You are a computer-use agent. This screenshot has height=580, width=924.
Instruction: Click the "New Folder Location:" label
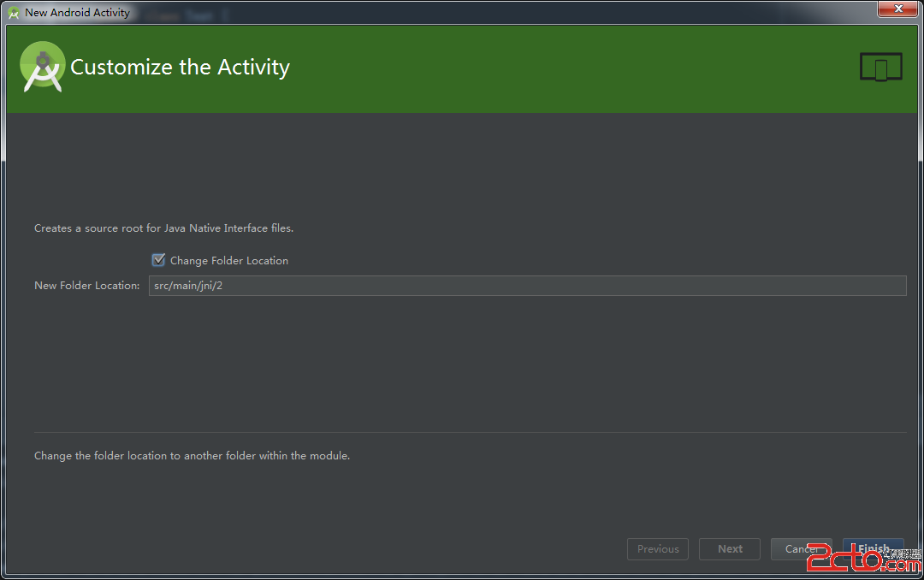86,286
